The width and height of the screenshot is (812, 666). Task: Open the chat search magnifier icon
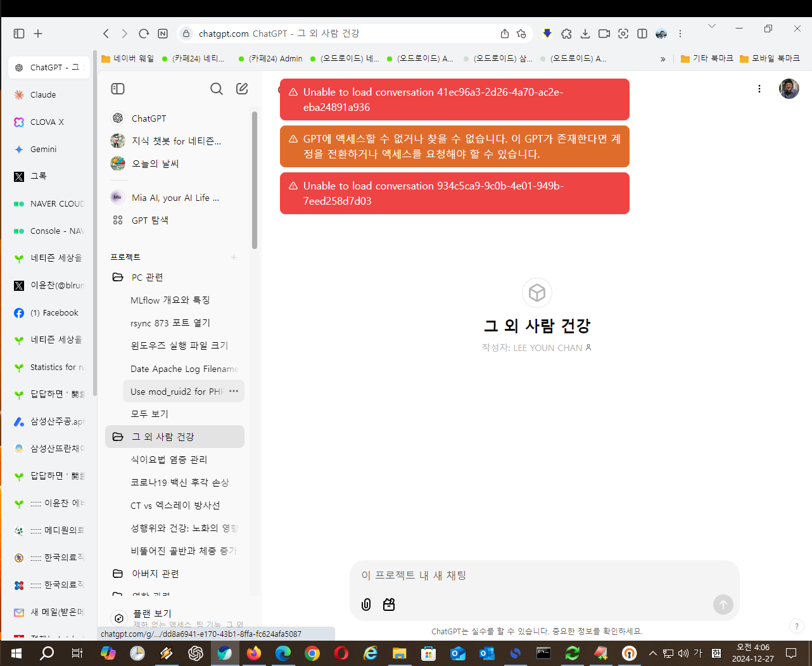click(x=217, y=89)
